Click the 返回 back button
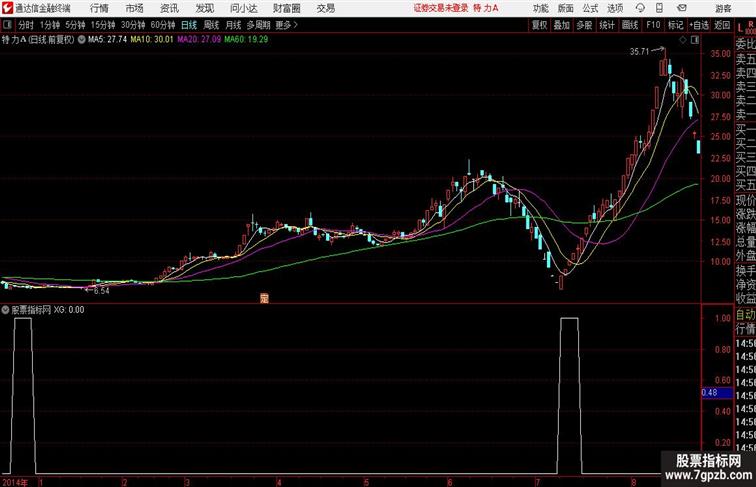 [722, 25]
